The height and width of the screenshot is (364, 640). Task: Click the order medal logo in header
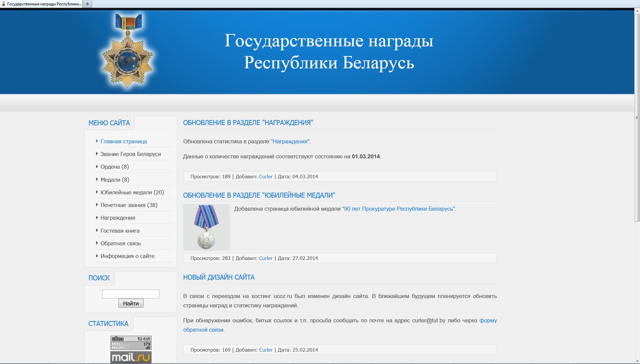[127, 51]
